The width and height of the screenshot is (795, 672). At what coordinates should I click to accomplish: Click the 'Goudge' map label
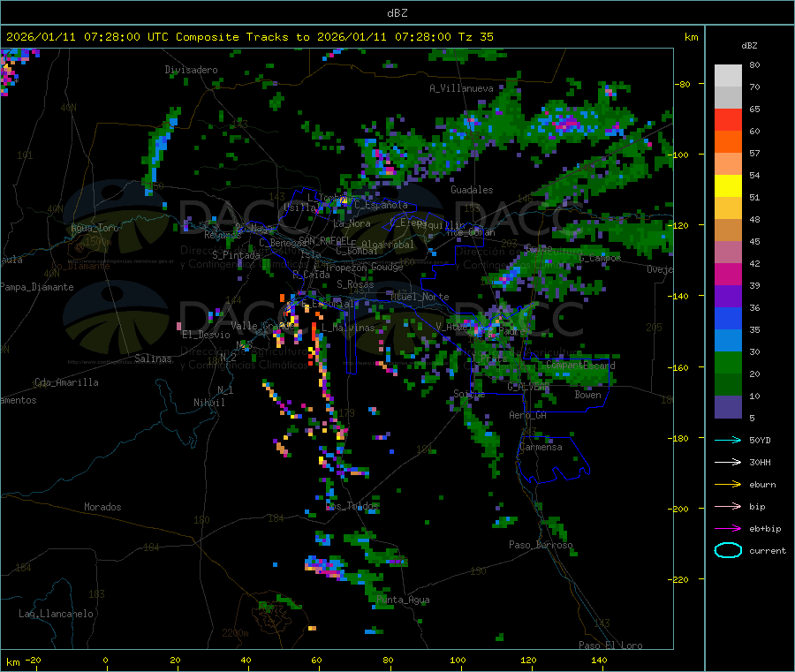pos(388,267)
